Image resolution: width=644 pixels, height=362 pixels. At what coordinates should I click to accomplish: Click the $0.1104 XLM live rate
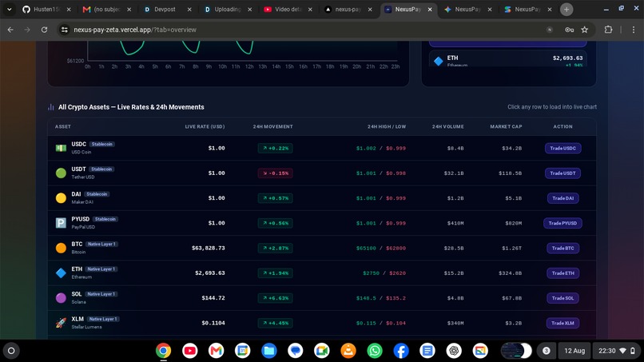[x=213, y=323]
